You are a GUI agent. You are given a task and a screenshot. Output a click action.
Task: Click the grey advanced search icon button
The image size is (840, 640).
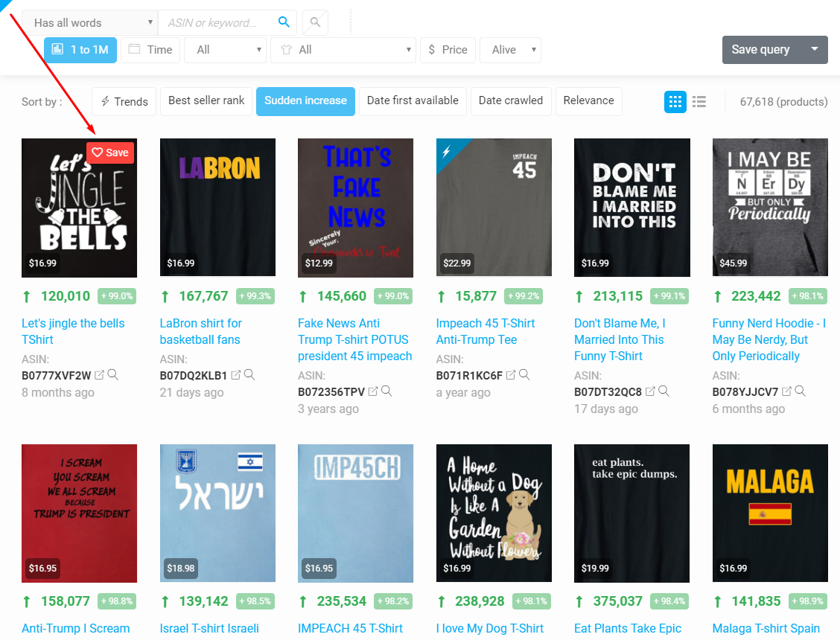pos(315,22)
